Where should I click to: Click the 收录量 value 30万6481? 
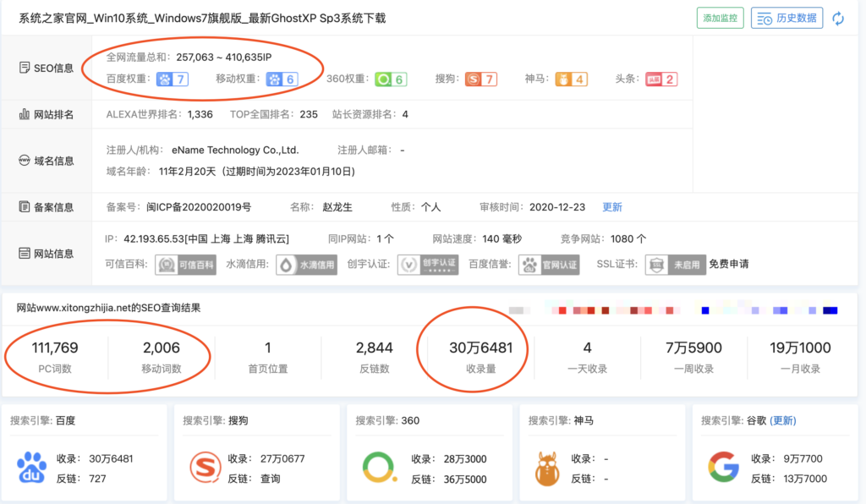tap(481, 348)
